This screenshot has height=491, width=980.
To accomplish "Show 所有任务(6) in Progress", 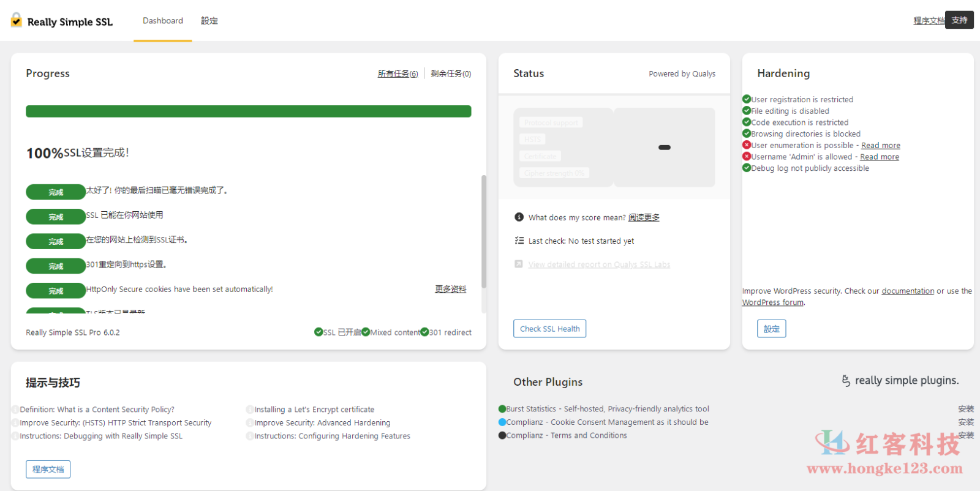I will pos(398,73).
